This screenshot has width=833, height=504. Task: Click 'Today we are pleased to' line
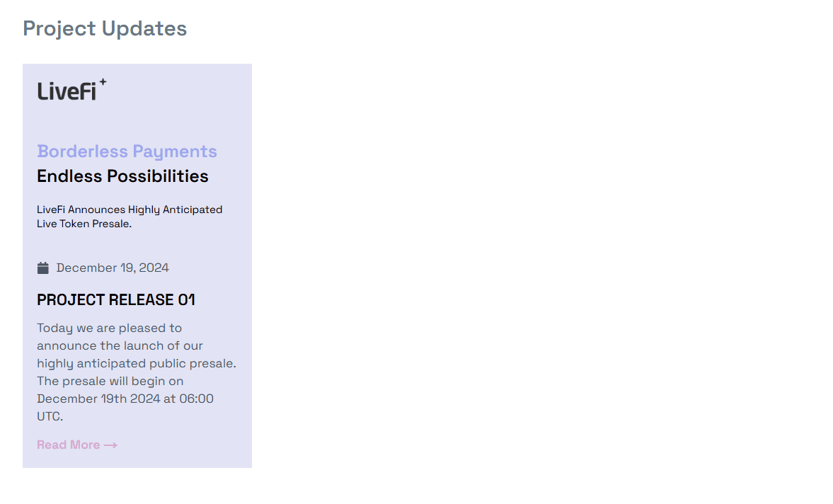(x=109, y=328)
